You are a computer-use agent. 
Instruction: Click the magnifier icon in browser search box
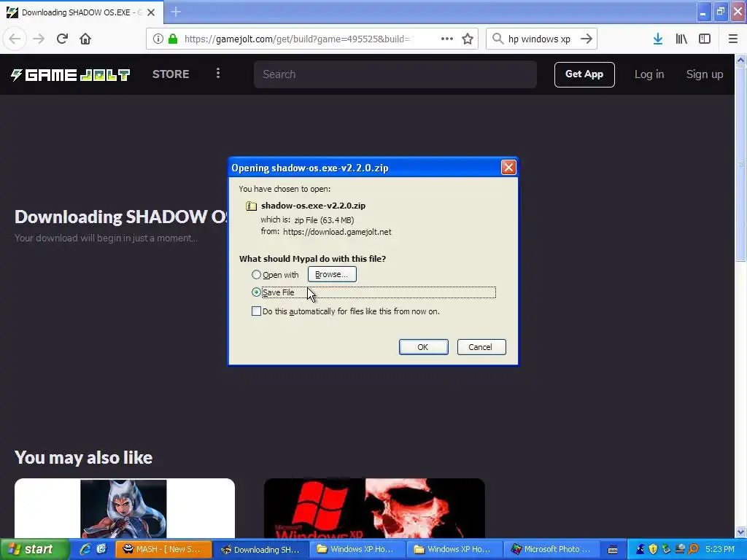[498, 39]
